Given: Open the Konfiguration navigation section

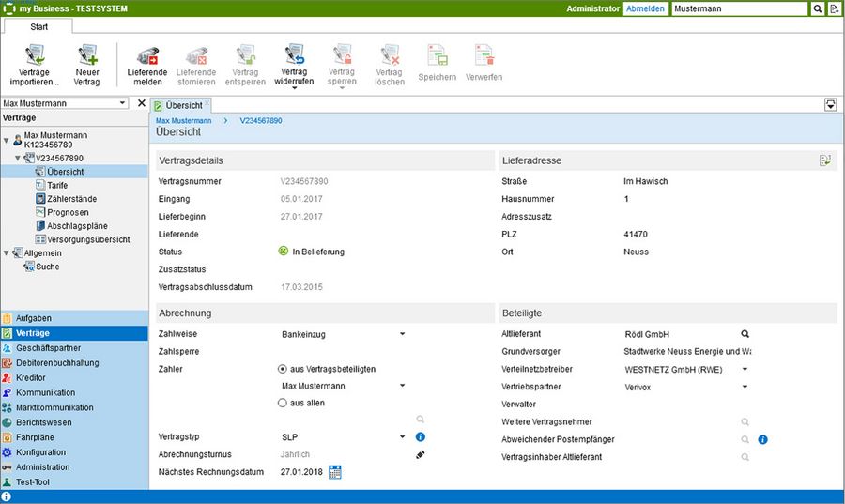Looking at the screenshot, I should pyautogui.click(x=74, y=452).
